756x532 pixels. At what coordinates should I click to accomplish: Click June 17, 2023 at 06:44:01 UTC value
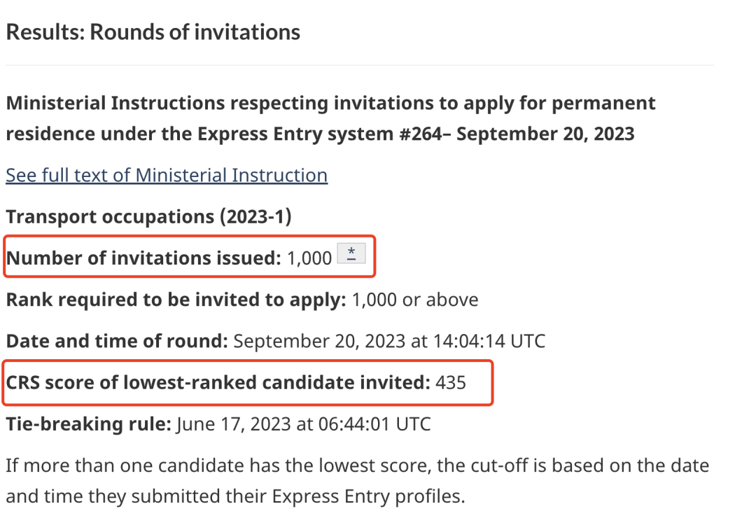click(304, 424)
